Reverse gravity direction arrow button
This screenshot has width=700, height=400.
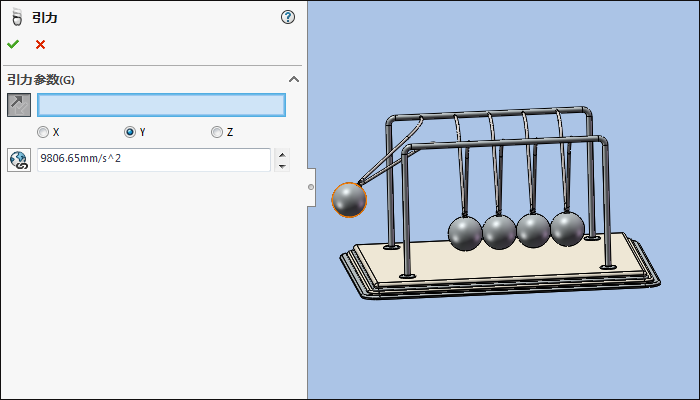click(19, 105)
